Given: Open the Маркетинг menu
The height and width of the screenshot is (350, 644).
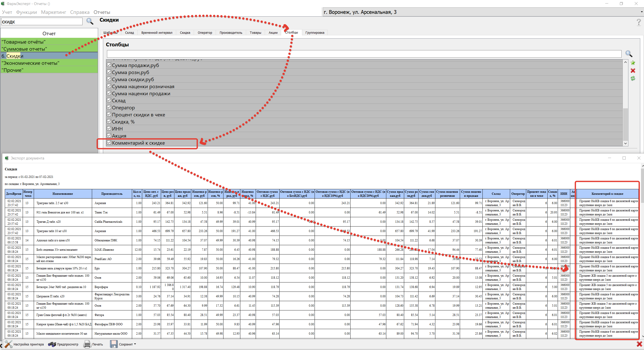Looking at the screenshot, I should [53, 12].
